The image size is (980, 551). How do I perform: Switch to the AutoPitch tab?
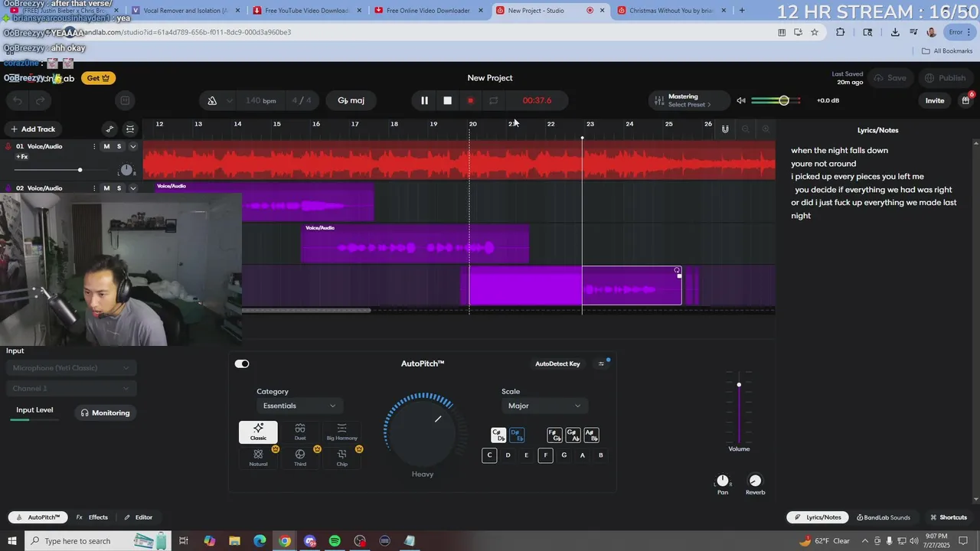tap(38, 517)
